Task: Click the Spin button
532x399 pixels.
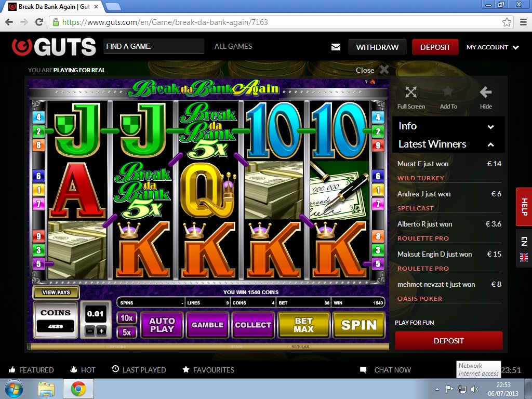Action: tap(359, 325)
